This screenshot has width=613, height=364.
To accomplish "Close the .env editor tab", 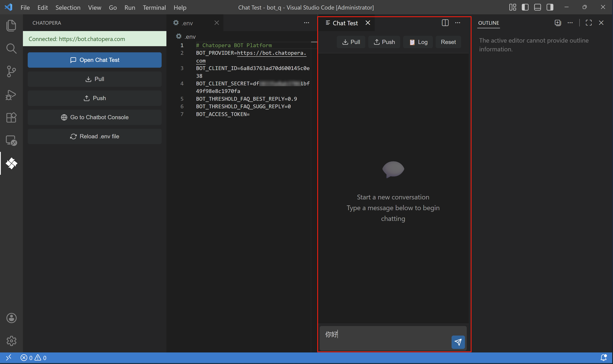I will [217, 23].
